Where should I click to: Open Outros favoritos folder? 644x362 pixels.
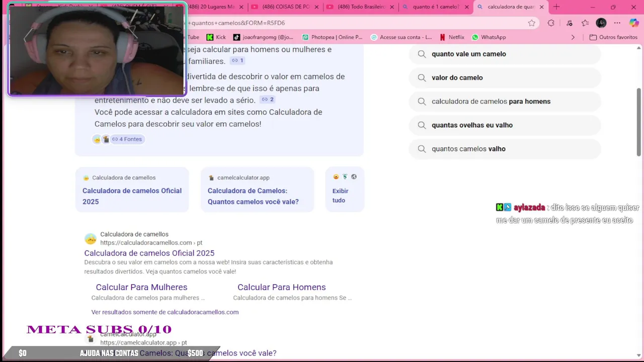pos(613,37)
